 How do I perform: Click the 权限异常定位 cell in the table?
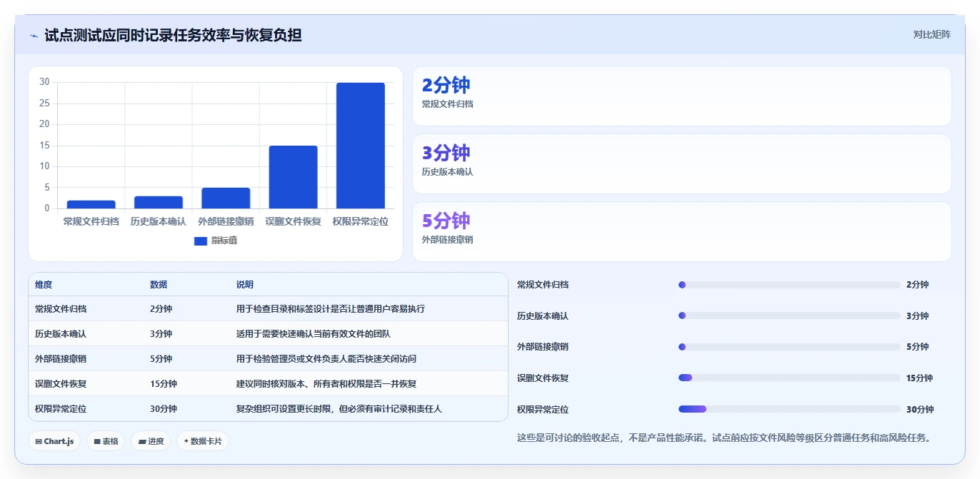pos(61,409)
